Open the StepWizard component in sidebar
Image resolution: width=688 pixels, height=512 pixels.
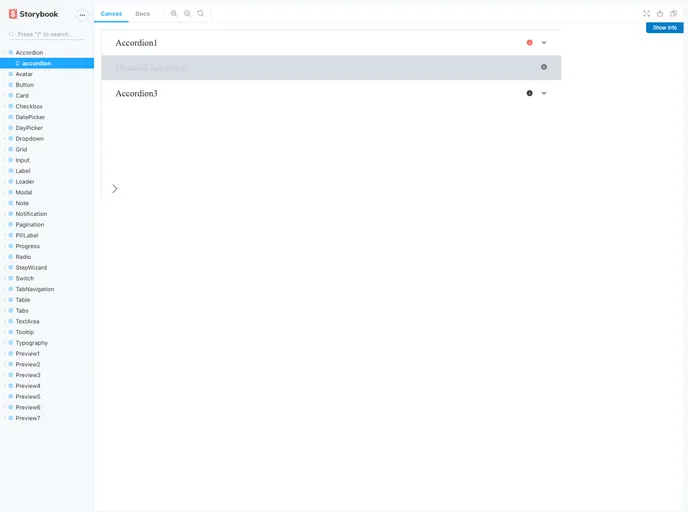pos(31,268)
